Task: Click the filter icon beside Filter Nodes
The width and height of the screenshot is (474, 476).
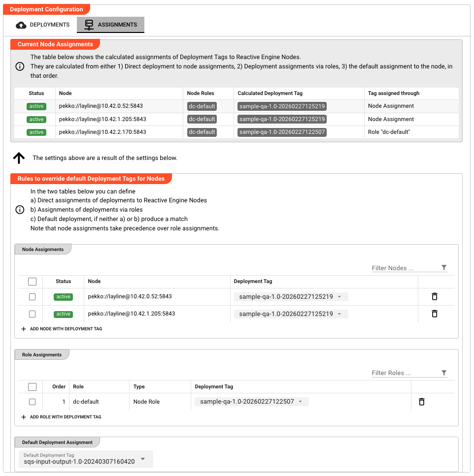Action: point(444,268)
